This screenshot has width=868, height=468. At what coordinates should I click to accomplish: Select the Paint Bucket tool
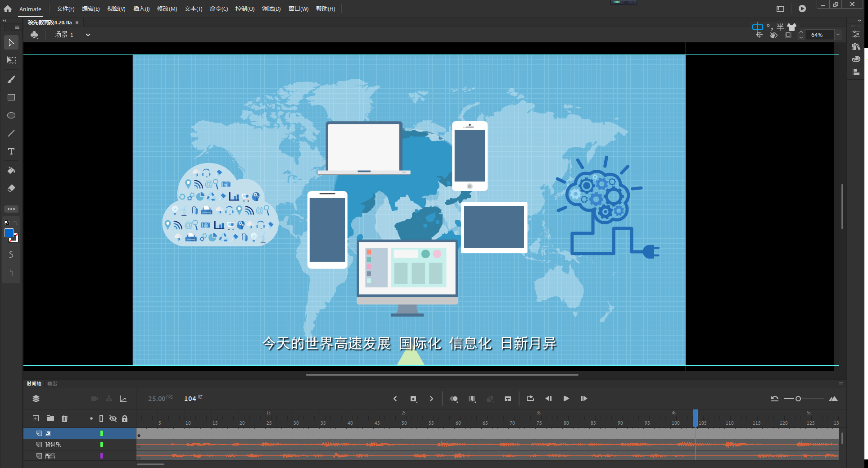pyautogui.click(x=11, y=170)
